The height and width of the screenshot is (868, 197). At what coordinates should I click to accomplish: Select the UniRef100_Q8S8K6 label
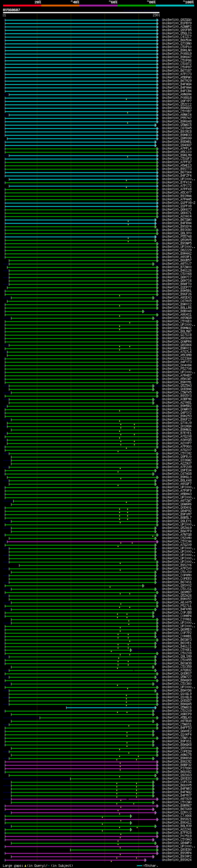[177, 345]
